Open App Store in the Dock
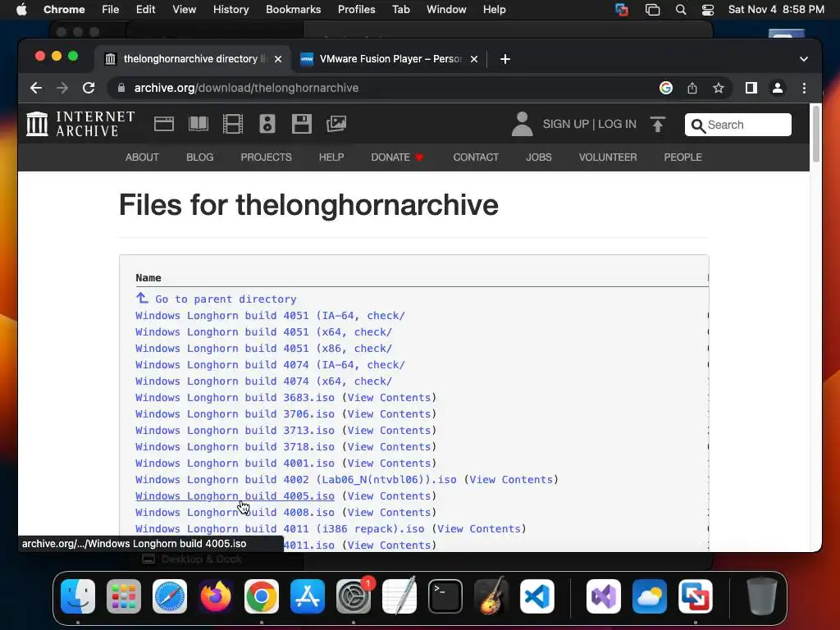This screenshot has height=630, width=840. click(308, 596)
